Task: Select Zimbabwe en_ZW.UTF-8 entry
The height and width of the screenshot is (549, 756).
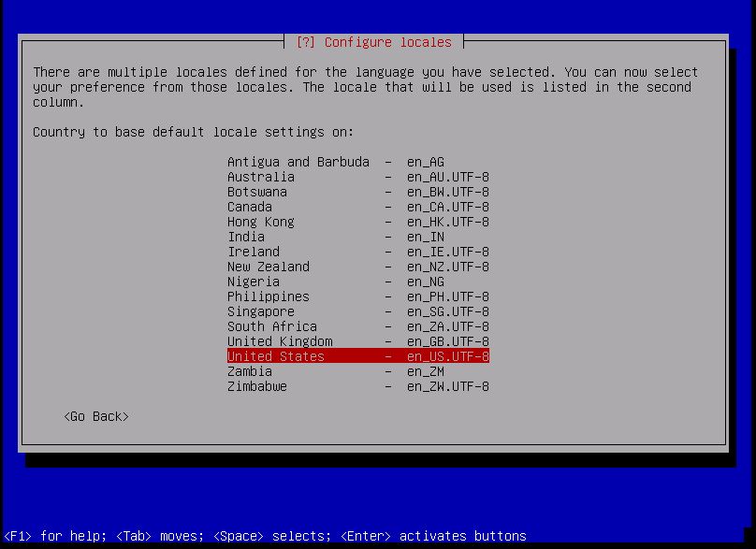Action: pos(357,386)
